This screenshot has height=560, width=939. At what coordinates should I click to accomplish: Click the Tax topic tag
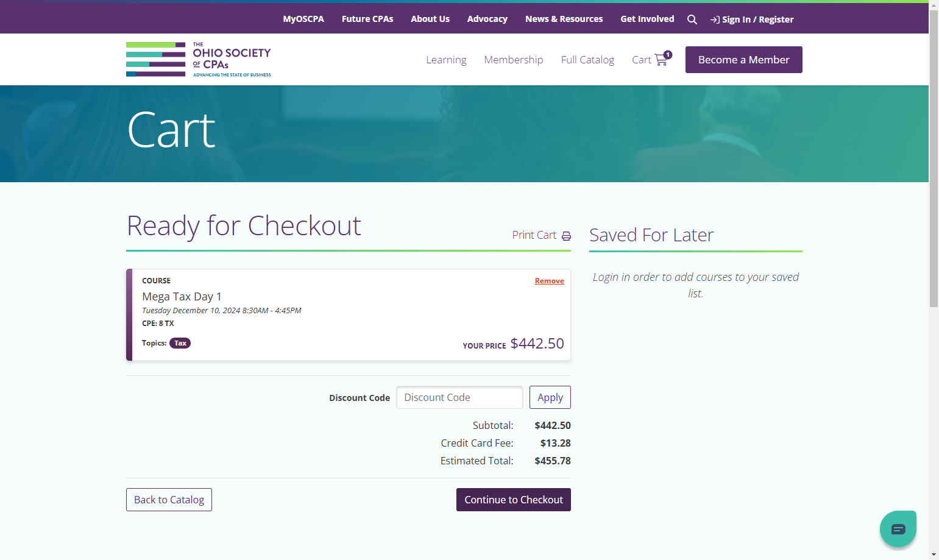[x=180, y=343]
